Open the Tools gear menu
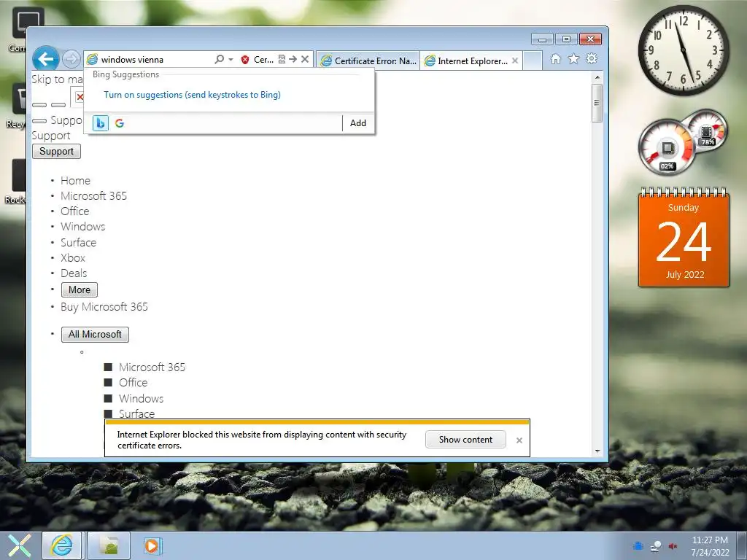Image resolution: width=747 pixels, height=560 pixels. pos(592,59)
